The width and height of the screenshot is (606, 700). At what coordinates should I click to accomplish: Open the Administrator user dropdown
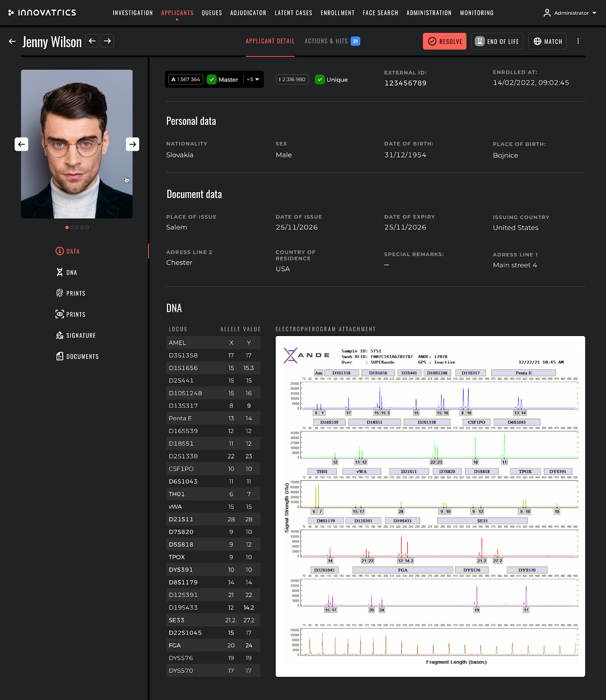[570, 13]
